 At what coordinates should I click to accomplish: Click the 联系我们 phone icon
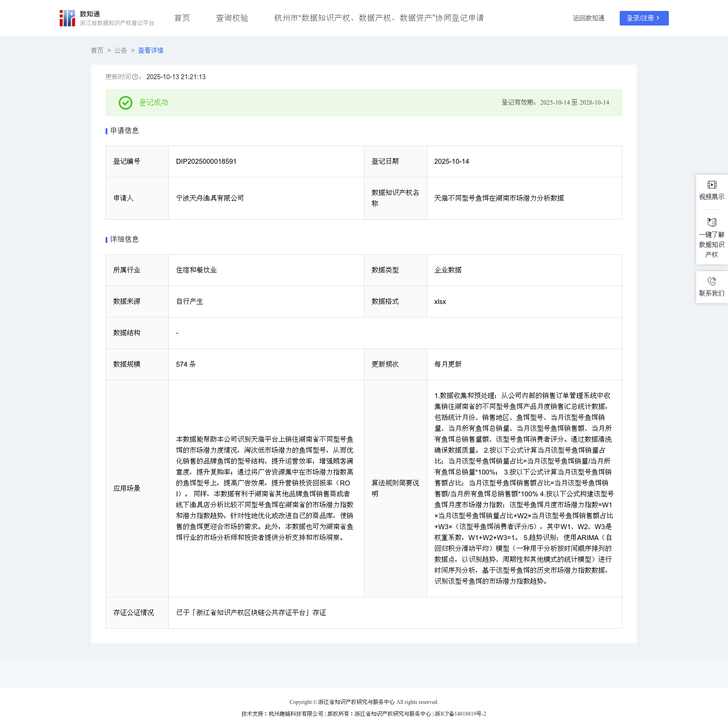click(712, 281)
